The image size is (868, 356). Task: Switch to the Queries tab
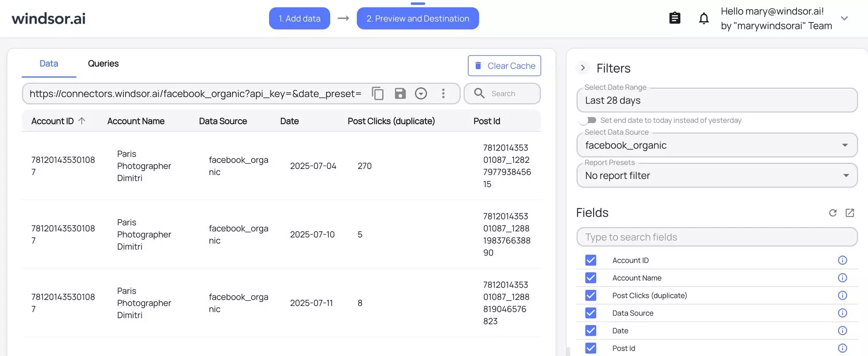click(x=103, y=64)
